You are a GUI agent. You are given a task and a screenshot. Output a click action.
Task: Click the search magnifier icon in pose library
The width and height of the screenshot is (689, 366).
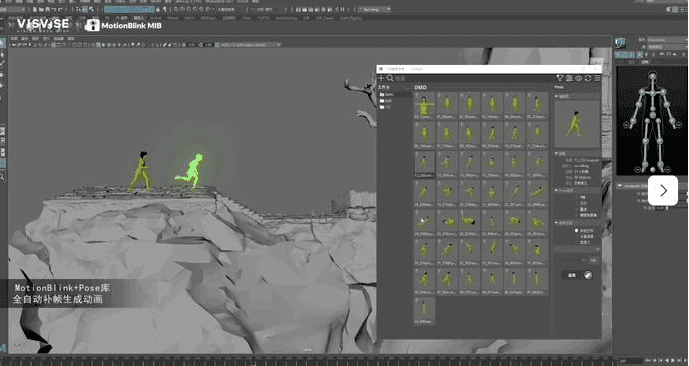pos(390,78)
